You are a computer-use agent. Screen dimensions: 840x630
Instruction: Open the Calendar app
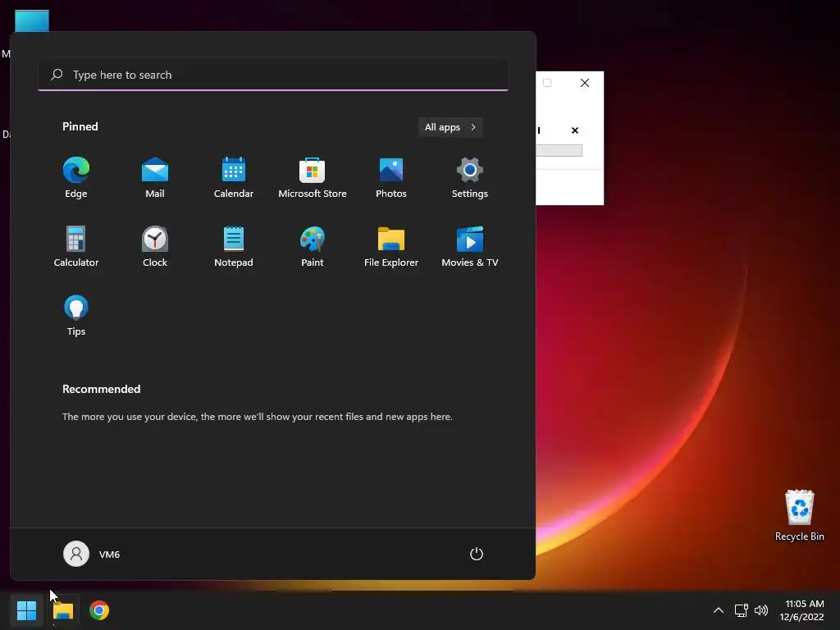coord(234,178)
